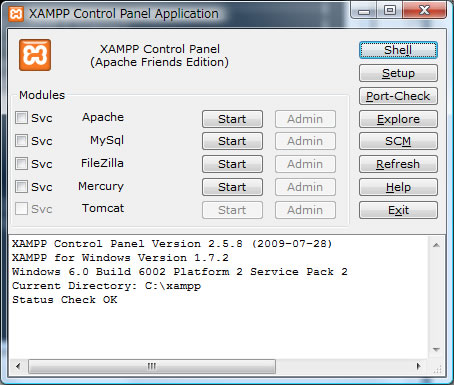The image size is (454, 385).
Task: Start the Mercury module
Action: point(232,187)
